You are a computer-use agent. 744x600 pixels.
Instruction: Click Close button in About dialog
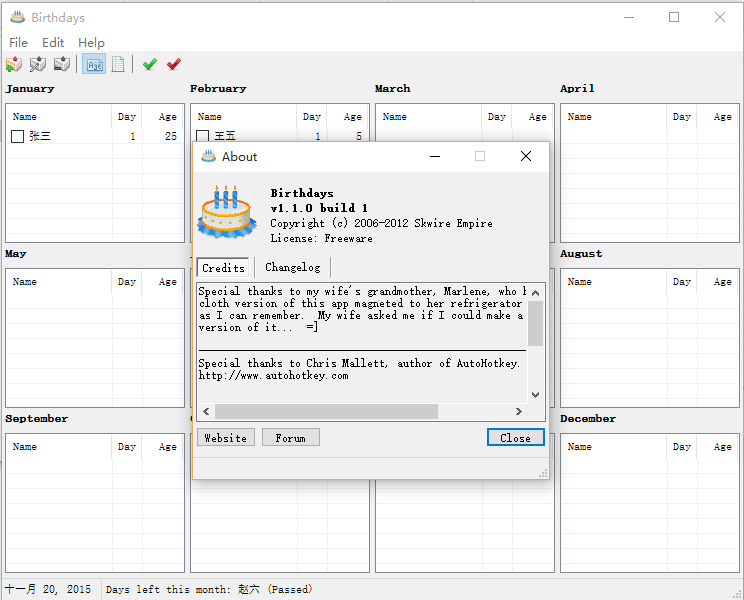(515, 438)
